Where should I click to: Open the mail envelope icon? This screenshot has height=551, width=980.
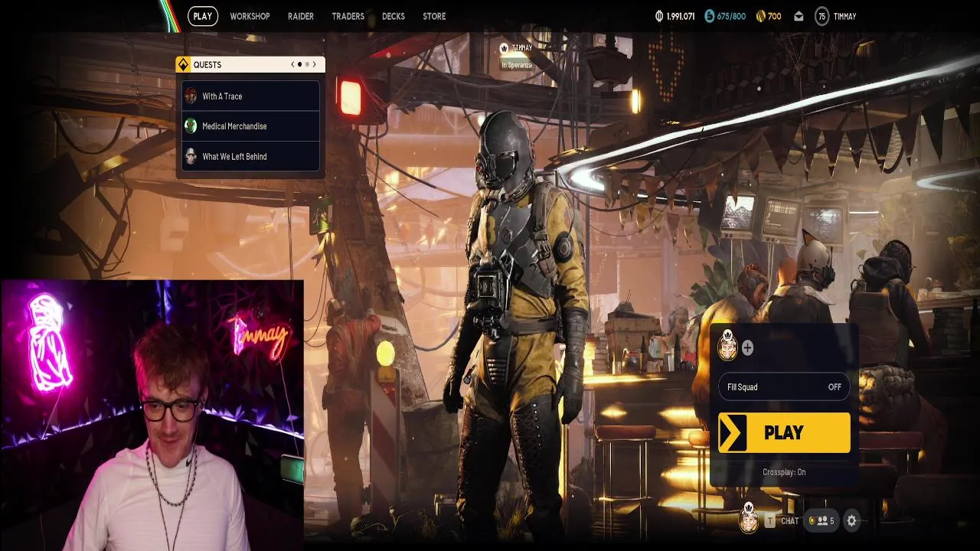point(799,16)
